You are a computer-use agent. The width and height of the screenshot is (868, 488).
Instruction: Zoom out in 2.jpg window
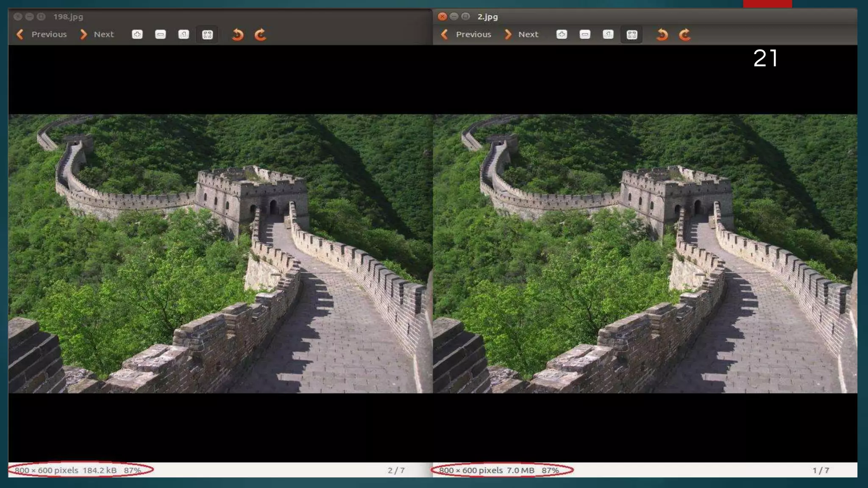585,34
